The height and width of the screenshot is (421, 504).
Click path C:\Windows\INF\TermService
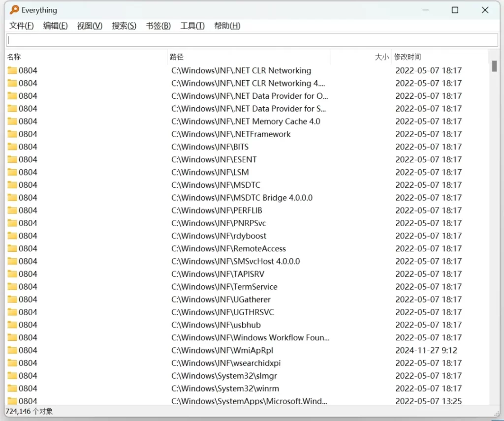224,286
